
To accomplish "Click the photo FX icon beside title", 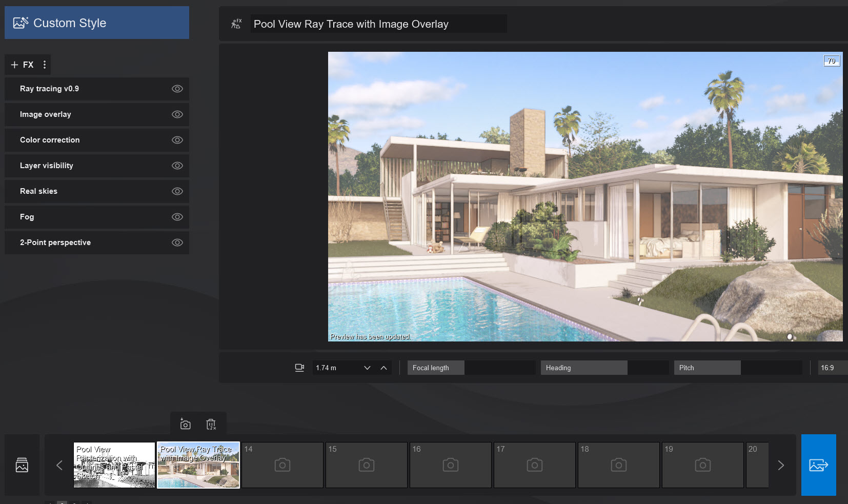I will [x=236, y=24].
